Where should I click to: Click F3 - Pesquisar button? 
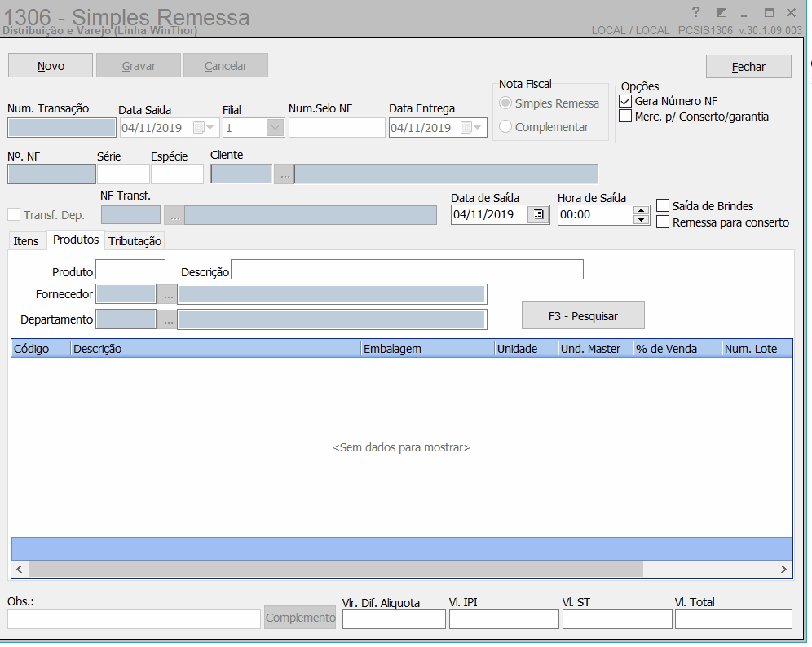point(583,315)
